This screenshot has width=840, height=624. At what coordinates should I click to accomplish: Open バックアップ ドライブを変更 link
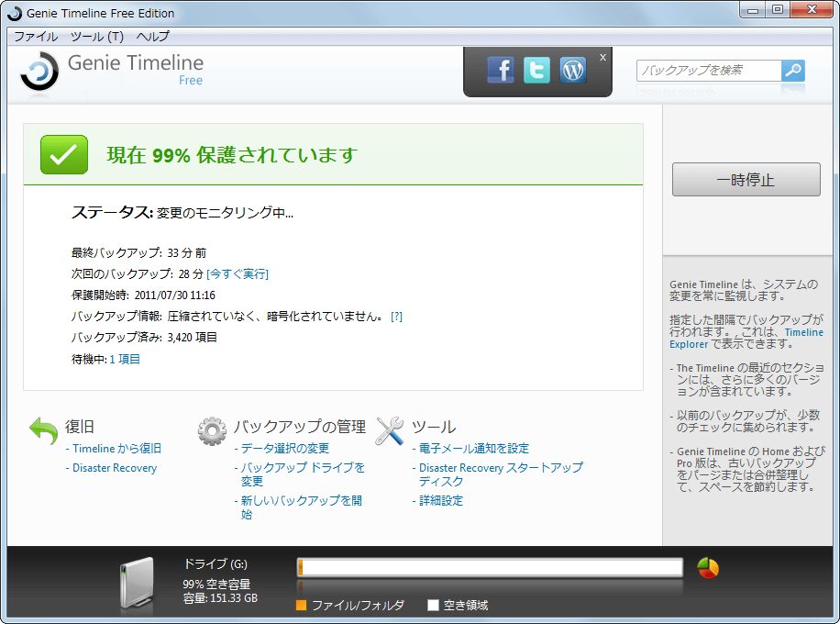(x=303, y=474)
